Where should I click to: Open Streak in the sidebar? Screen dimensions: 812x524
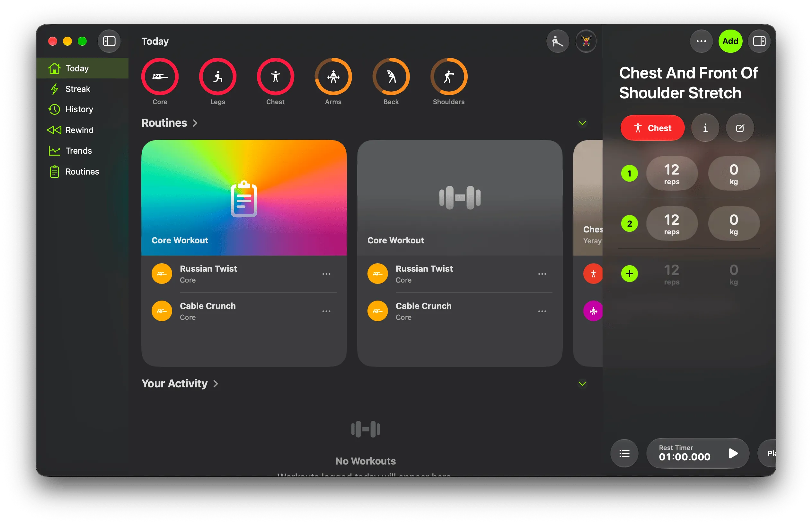pyautogui.click(x=82, y=89)
